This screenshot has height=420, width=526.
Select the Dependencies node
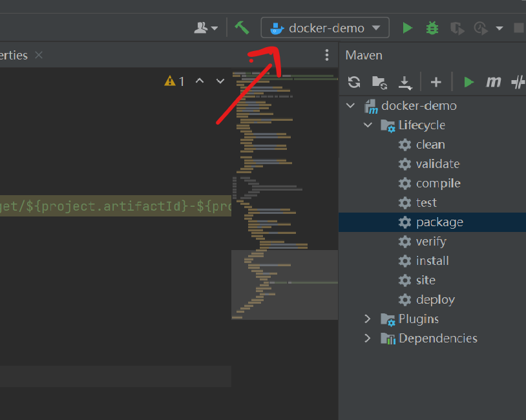[437, 338]
